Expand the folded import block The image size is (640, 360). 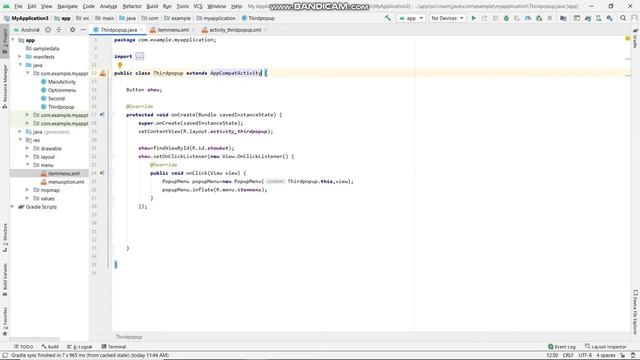point(140,56)
